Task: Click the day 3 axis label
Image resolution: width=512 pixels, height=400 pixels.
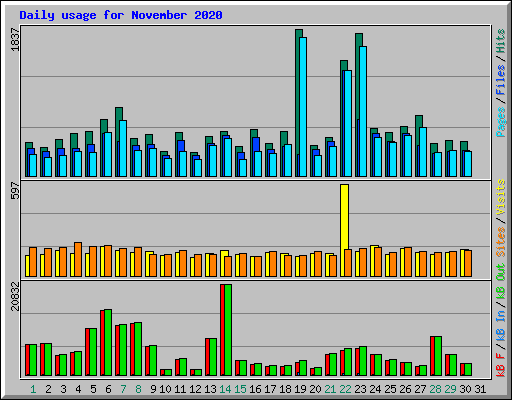Action: [63, 389]
